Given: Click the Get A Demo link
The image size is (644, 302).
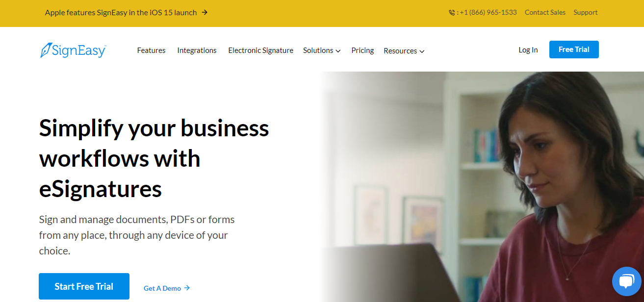Looking at the screenshot, I should (162, 288).
